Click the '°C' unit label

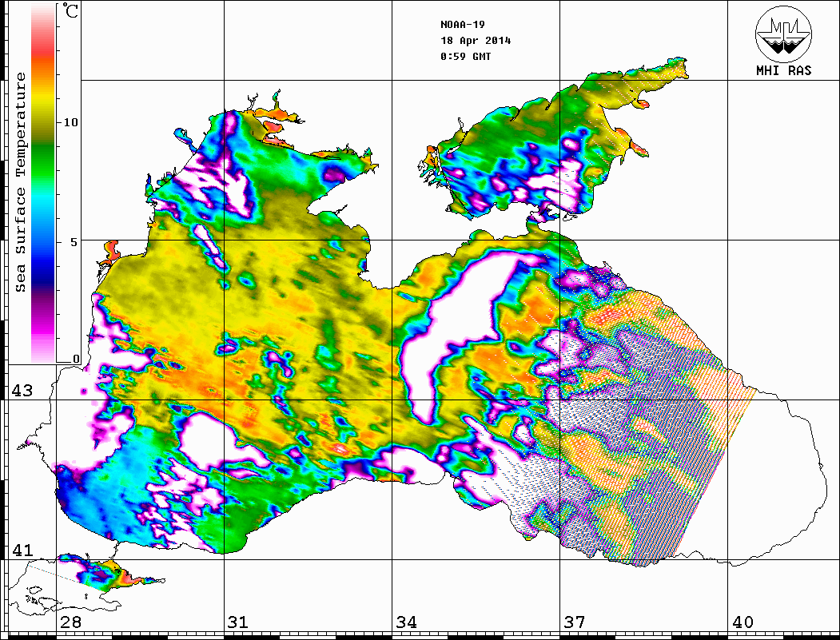(70, 10)
